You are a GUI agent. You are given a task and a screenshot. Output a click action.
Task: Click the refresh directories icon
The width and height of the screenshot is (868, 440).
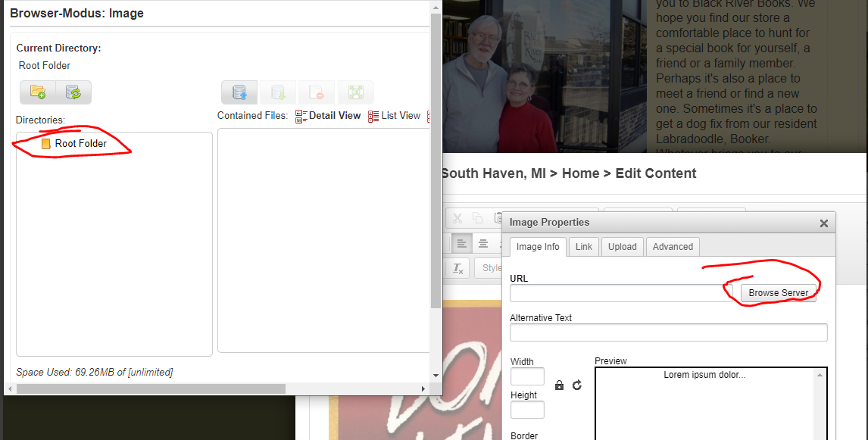point(74,92)
